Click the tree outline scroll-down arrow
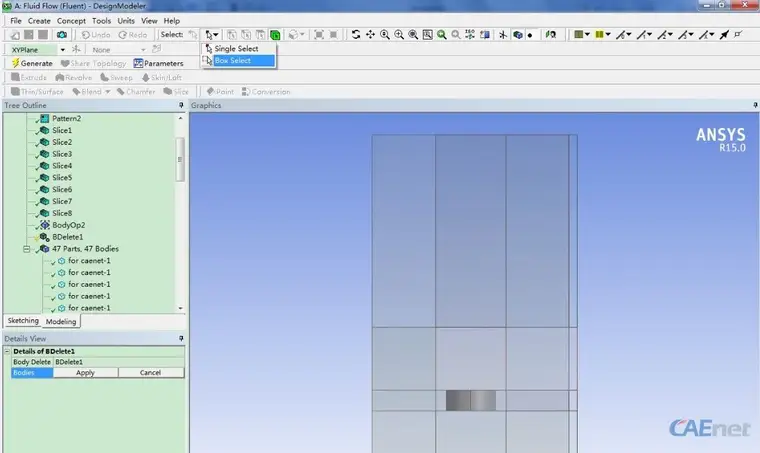760x453 pixels. coord(180,308)
